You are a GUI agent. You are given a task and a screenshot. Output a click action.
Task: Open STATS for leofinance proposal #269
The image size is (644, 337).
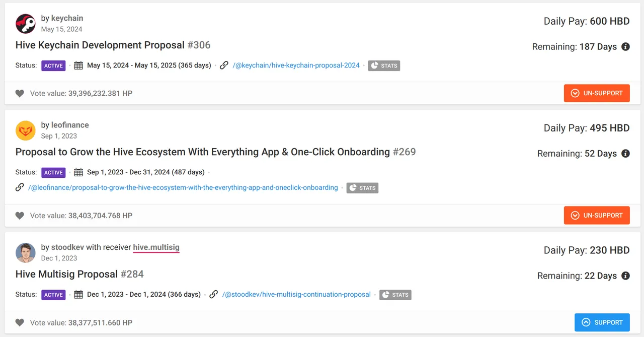point(362,188)
